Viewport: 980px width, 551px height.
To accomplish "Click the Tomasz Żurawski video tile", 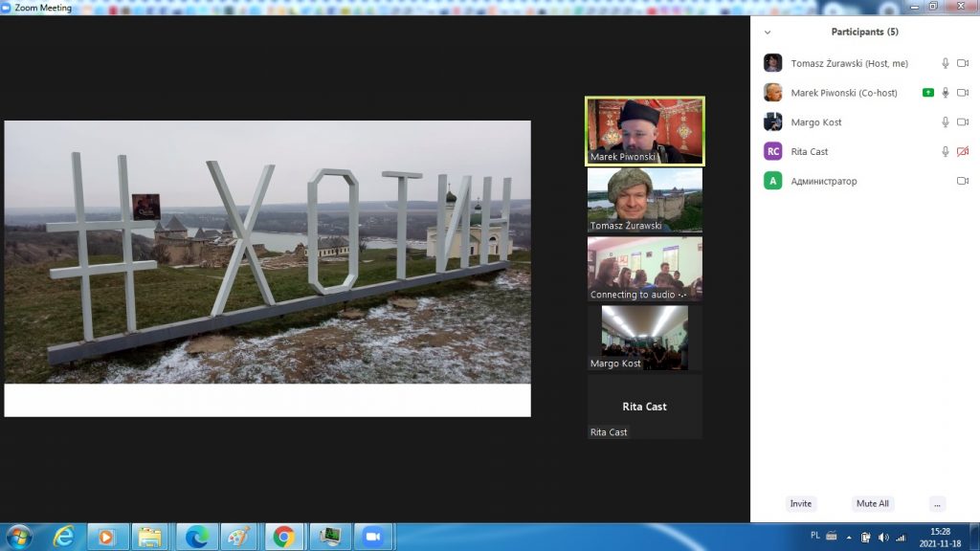I will [x=644, y=200].
